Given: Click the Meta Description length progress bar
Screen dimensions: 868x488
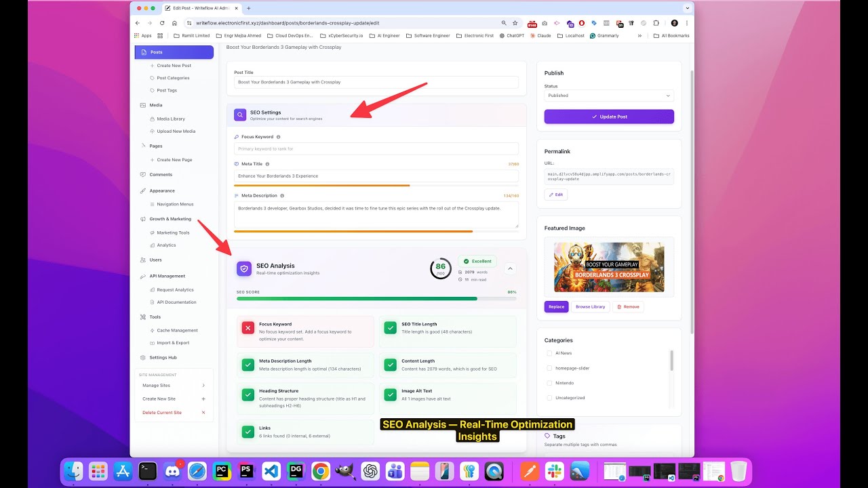Looking at the screenshot, I should point(376,231).
